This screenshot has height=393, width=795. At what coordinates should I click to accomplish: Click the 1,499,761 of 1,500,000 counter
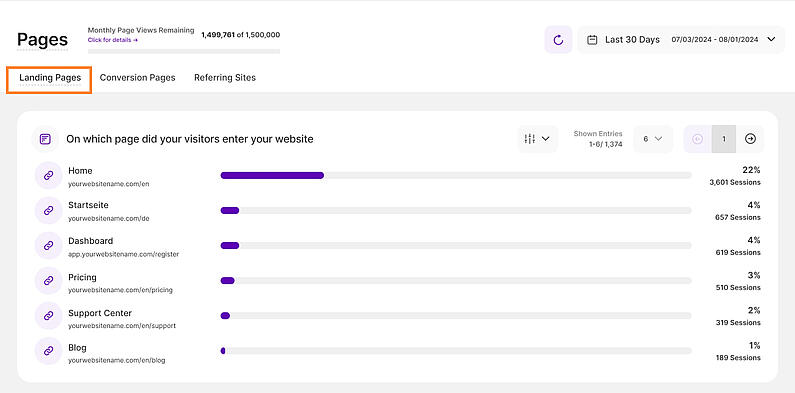(x=240, y=35)
